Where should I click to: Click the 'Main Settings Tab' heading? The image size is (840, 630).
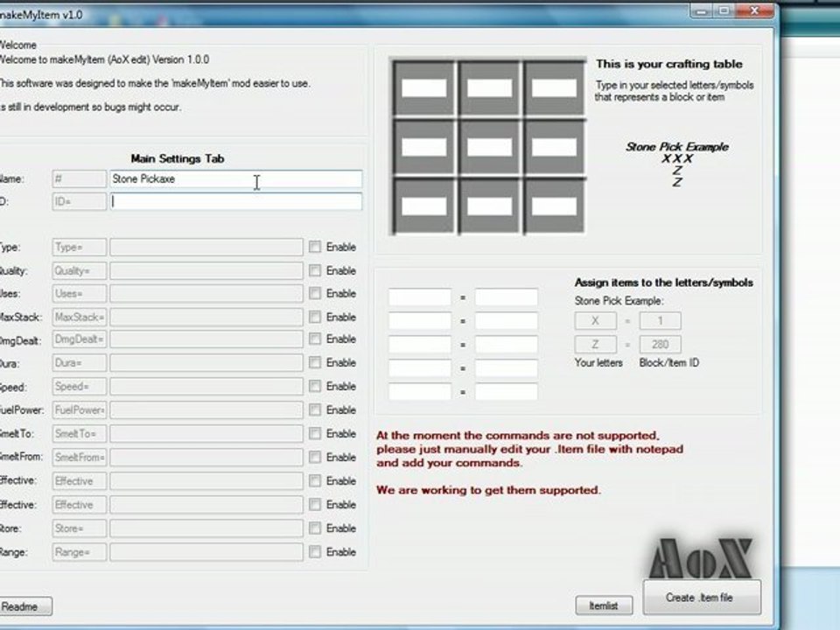click(x=178, y=158)
